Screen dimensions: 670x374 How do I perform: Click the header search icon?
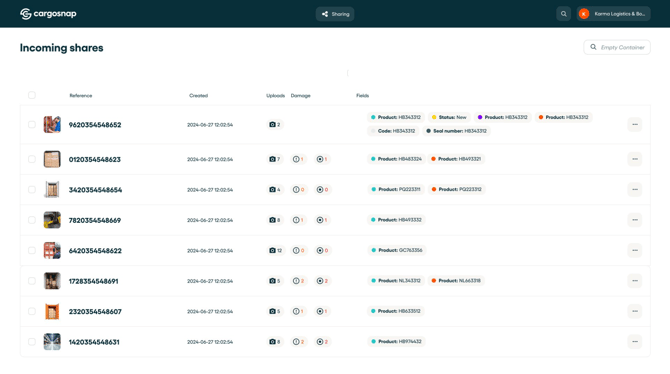[x=564, y=14]
